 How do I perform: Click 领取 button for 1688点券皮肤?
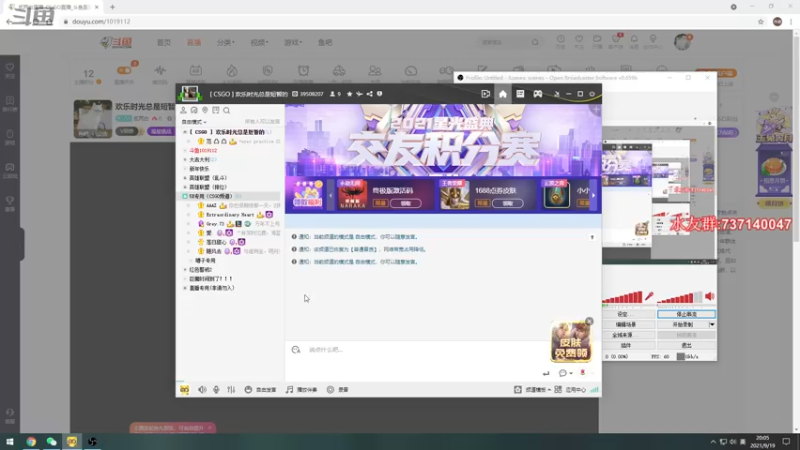508,204
